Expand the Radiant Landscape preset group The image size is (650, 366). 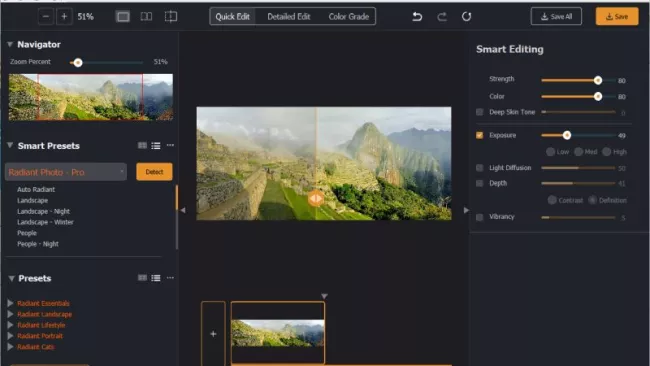click(x=10, y=314)
